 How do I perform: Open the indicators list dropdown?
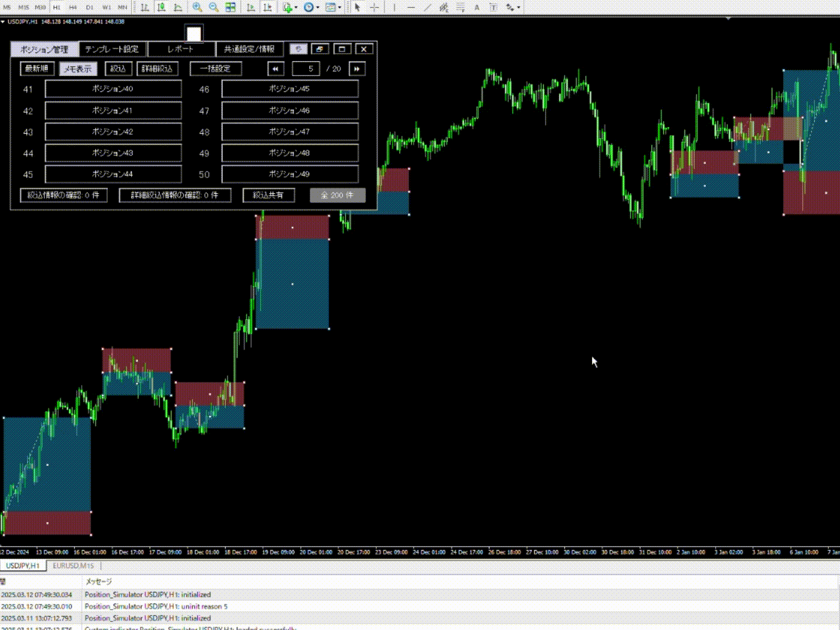(289, 7)
